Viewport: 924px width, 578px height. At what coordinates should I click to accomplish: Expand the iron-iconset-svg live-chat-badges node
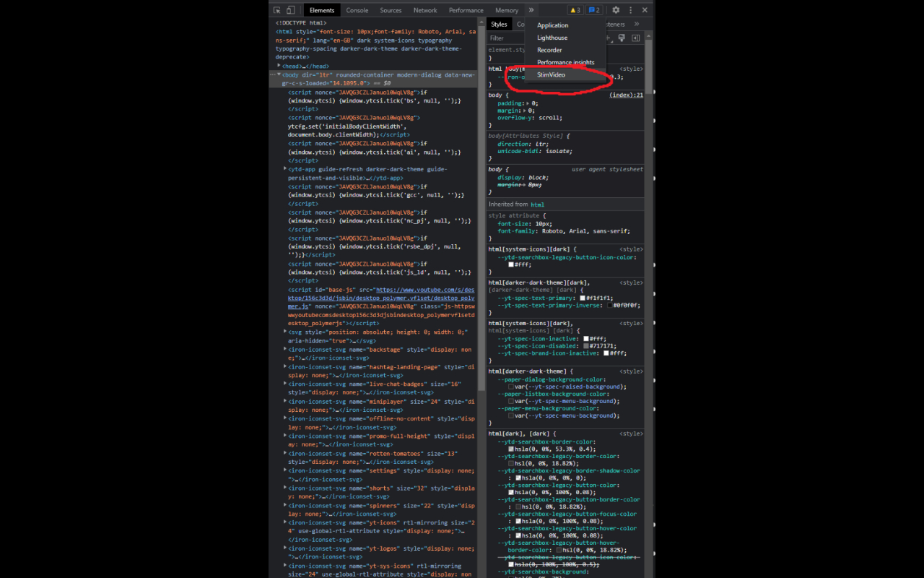285,384
